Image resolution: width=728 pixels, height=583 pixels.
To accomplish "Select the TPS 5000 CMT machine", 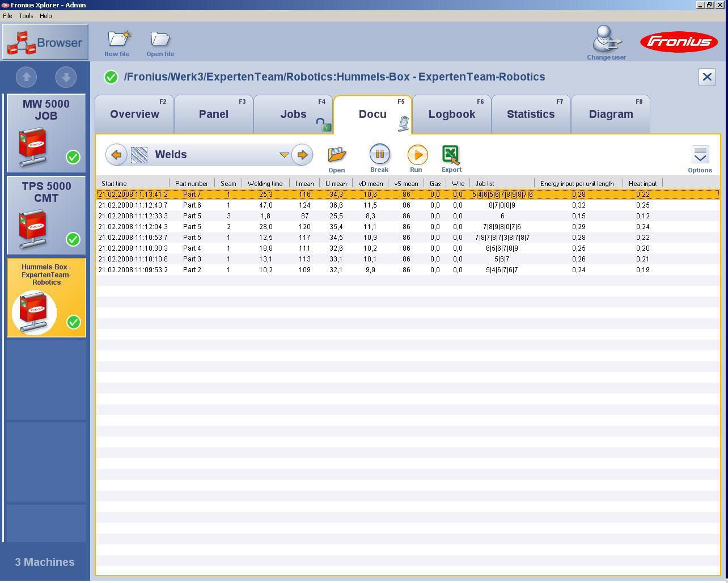I will coord(46,216).
